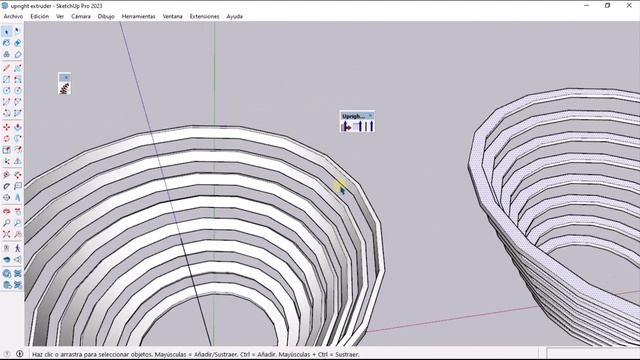The height and width of the screenshot is (360, 640).
Task: Minimize the SketchUp window
Action: pos(587,5)
